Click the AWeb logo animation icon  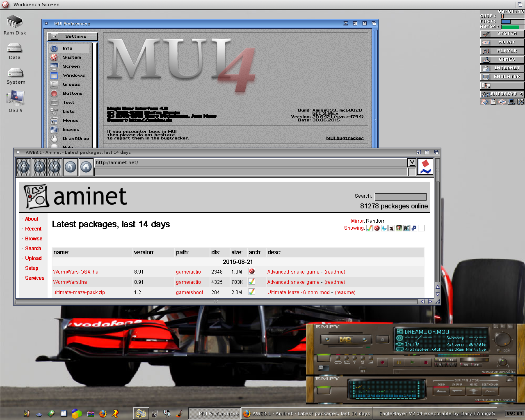click(425, 167)
